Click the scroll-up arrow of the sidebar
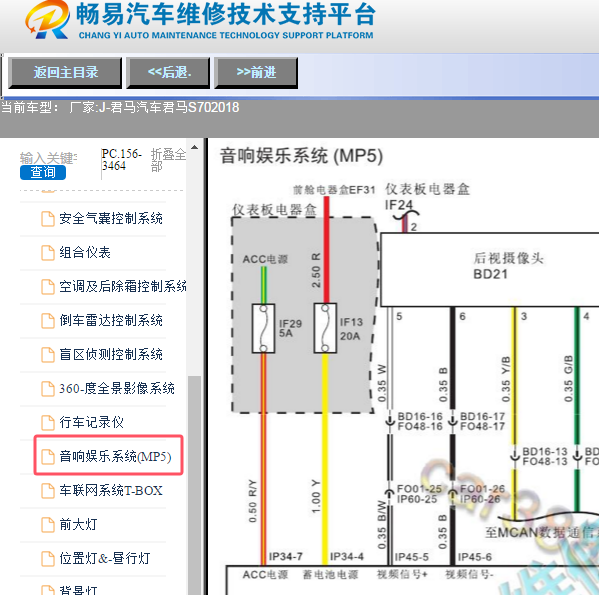 click(x=194, y=147)
